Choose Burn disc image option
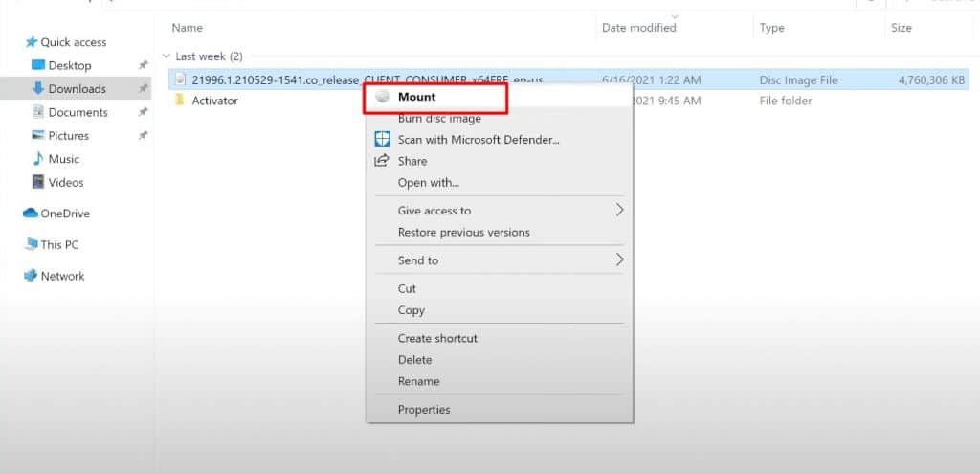980x474 pixels. click(439, 118)
